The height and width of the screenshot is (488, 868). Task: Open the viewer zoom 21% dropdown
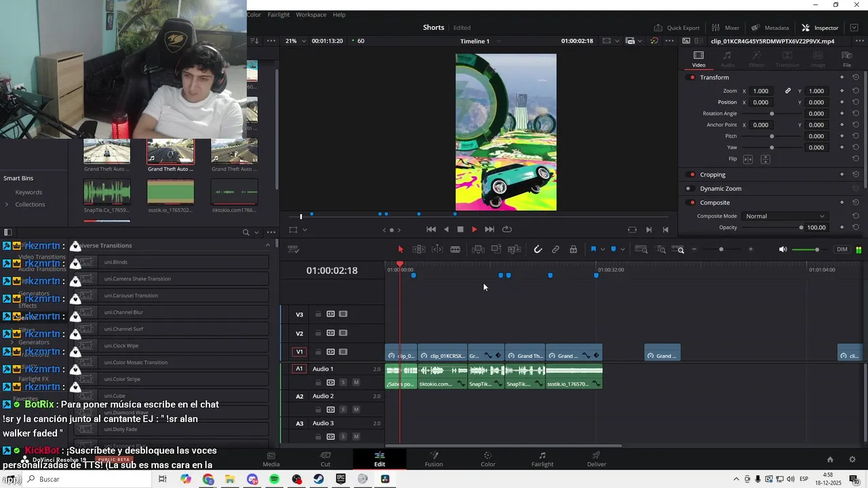(x=294, y=41)
